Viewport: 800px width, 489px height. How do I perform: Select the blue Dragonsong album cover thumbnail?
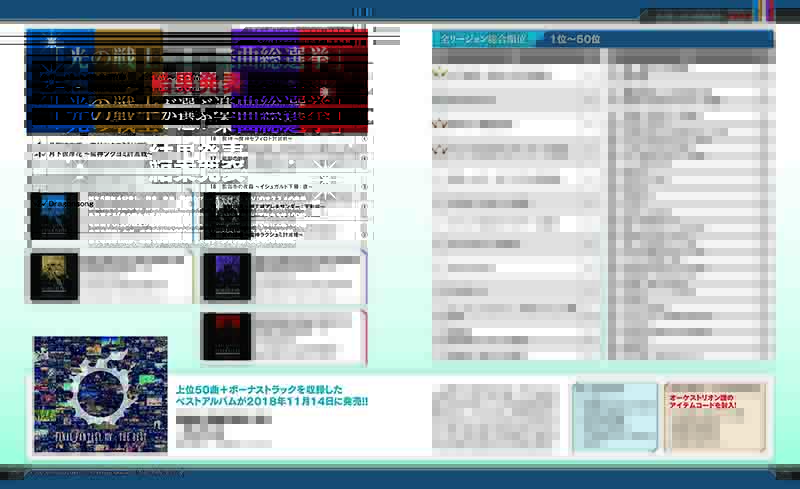tap(54, 216)
